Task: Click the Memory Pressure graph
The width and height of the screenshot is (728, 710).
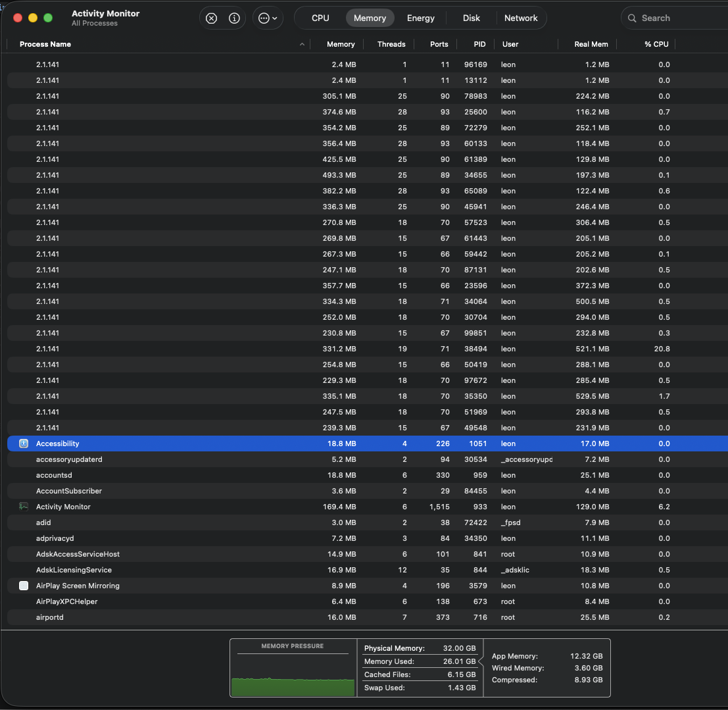Action: pyautogui.click(x=293, y=668)
